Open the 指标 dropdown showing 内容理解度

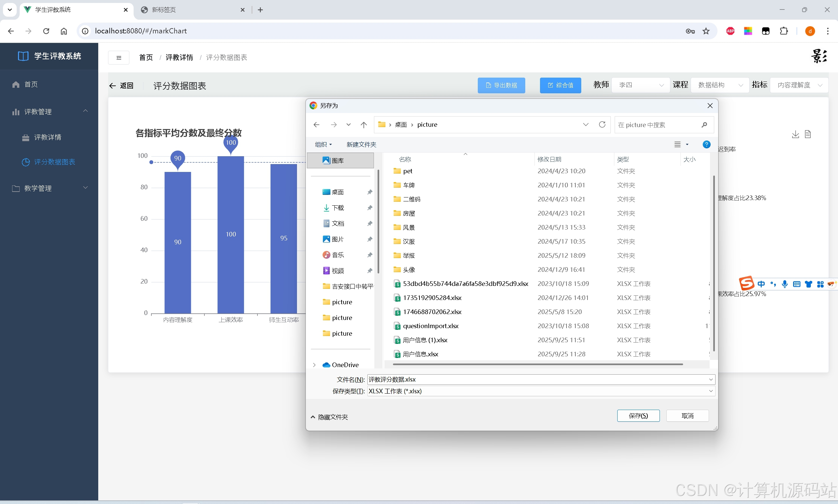(x=799, y=85)
